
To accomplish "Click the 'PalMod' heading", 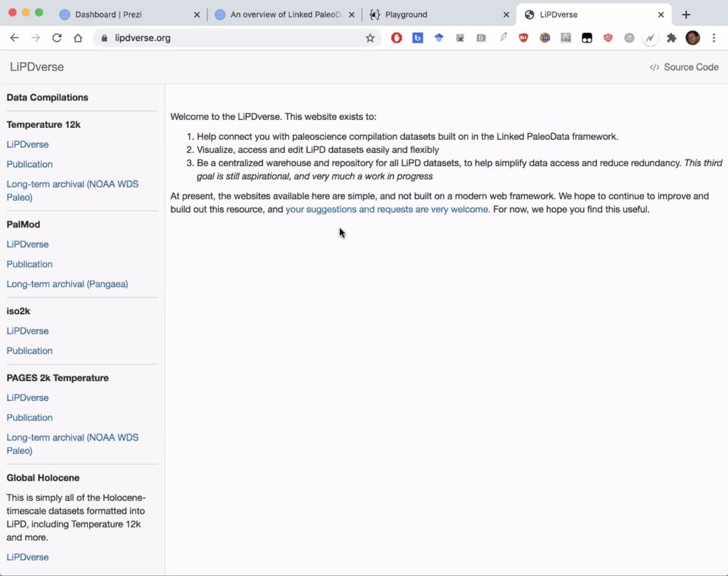I will 23,224.
